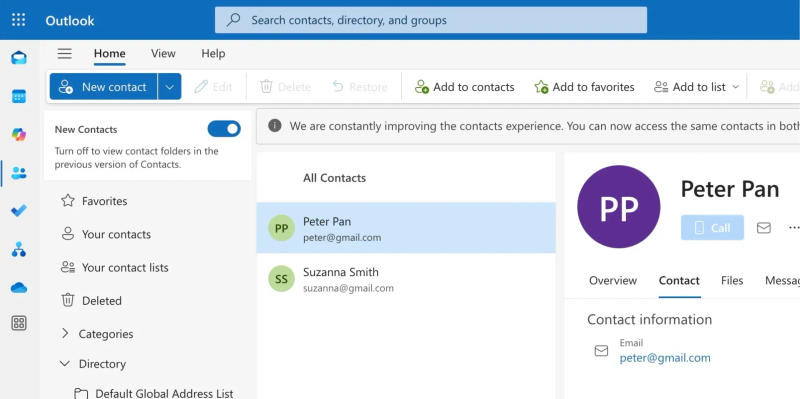800x399 pixels.
Task: Toggle the New Contacts switch off
Action: (224, 129)
